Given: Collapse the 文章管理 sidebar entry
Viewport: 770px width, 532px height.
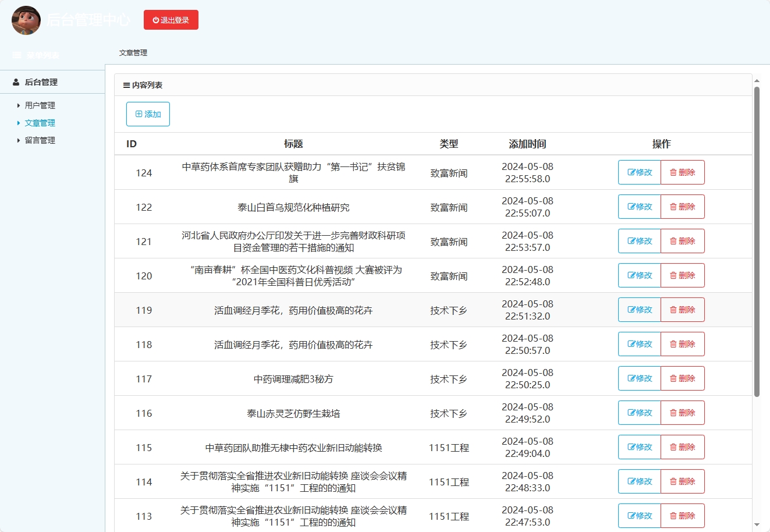Looking at the screenshot, I should pos(39,123).
